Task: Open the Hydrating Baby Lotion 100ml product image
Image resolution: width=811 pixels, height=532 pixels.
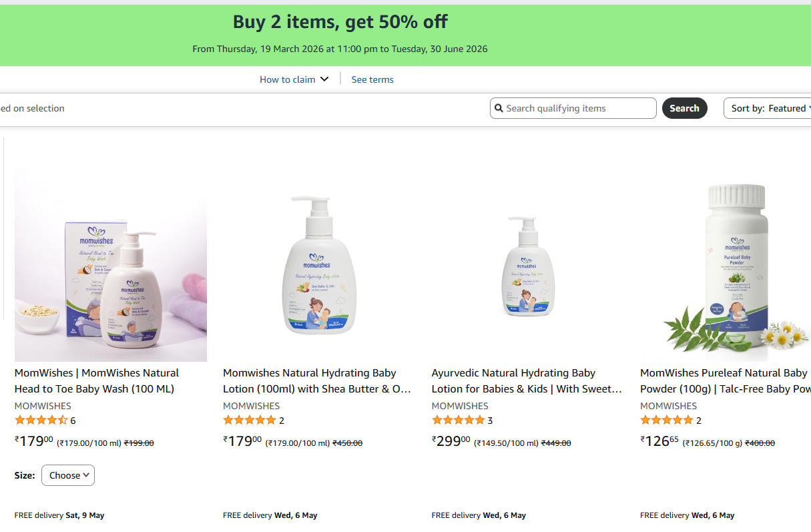Action: coord(319,266)
